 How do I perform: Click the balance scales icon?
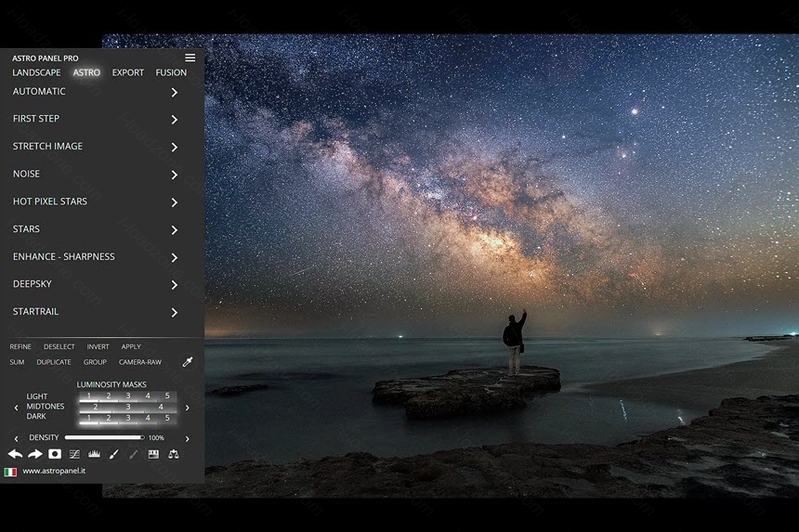(173, 454)
